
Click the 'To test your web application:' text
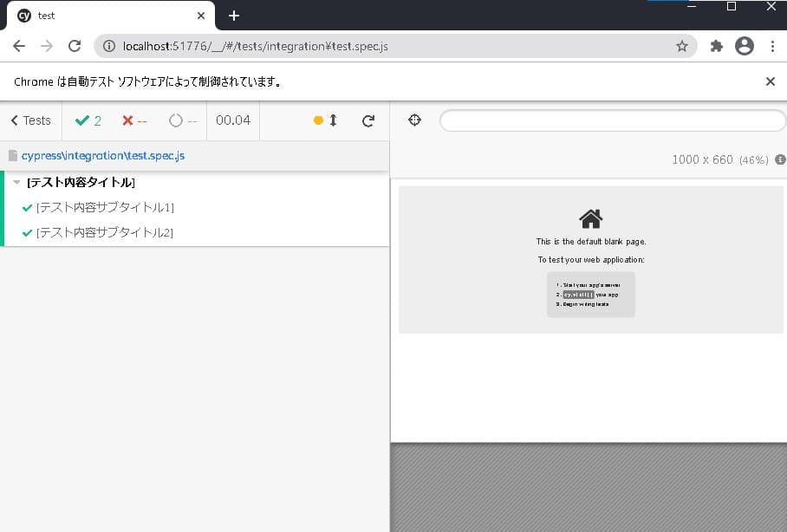[591, 259]
